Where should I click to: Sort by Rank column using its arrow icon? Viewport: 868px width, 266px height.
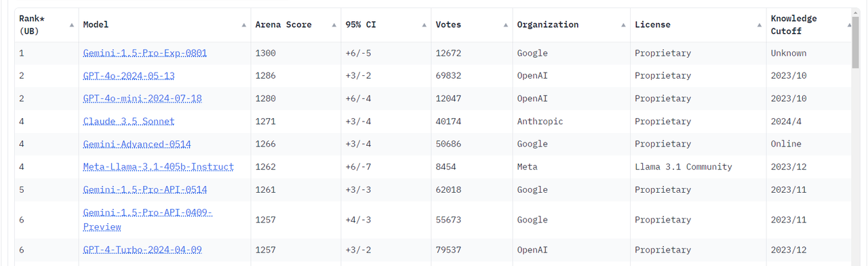coord(72,25)
